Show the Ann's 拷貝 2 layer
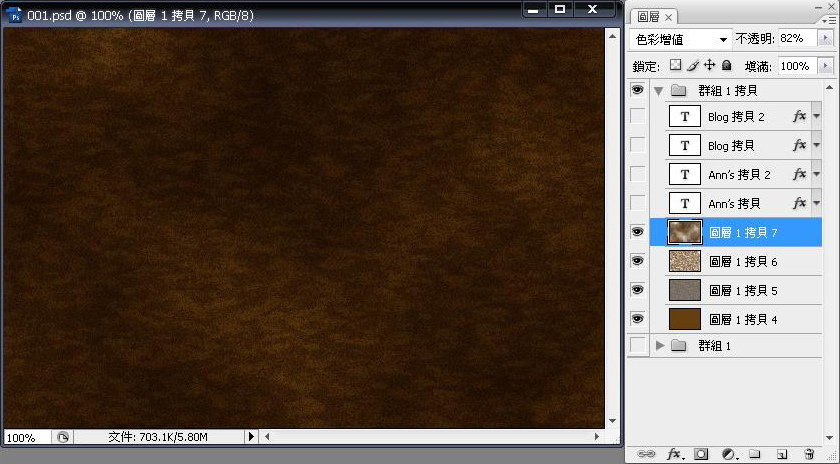The width and height of the screenshot is (840, 464). coord(637,174)
